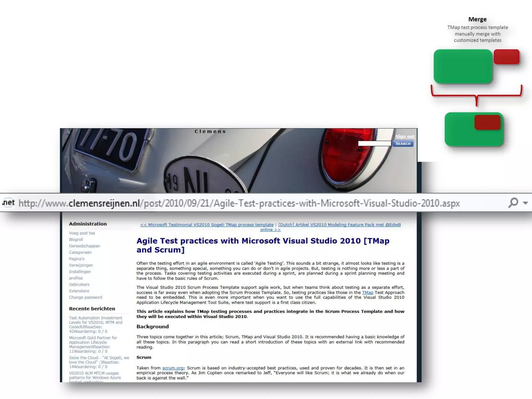
Task: Click the magnifier search icon in address bar
Action: [513, 203]
